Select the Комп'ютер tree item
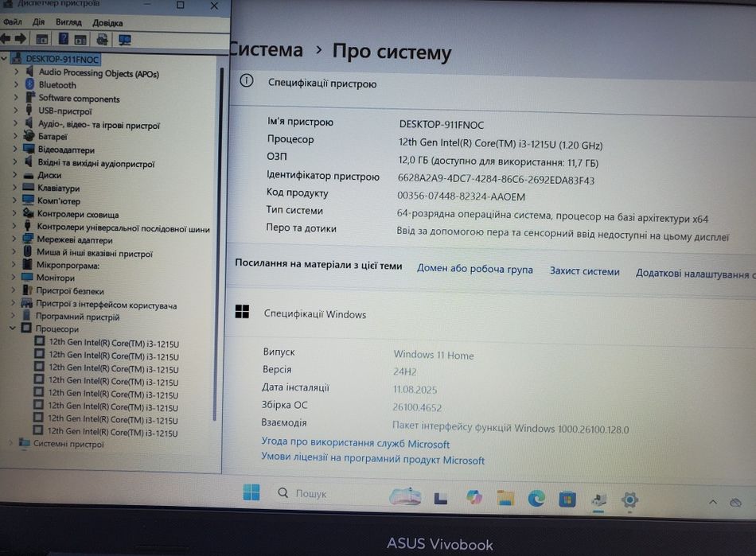Viewport: 756px width, 556px height. (x=59, y=200)
